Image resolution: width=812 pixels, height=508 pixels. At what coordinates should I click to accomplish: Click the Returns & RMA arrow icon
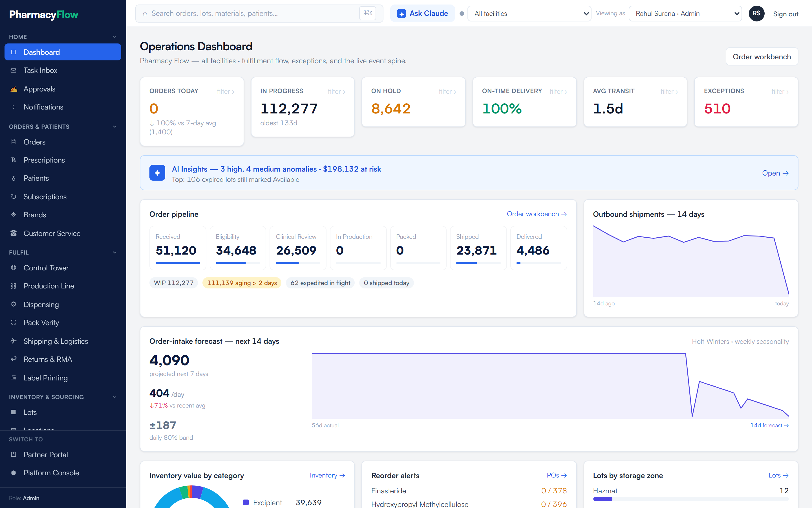click(14, 359)
